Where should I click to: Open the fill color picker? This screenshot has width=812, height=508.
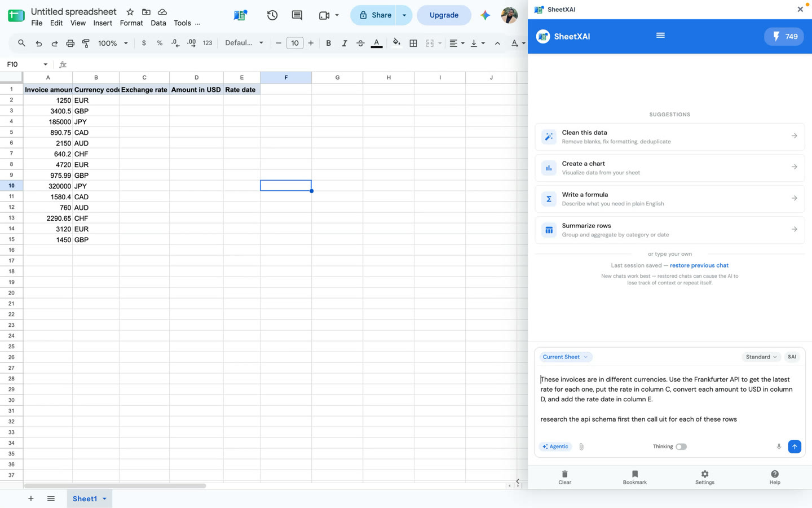(396, 43)
